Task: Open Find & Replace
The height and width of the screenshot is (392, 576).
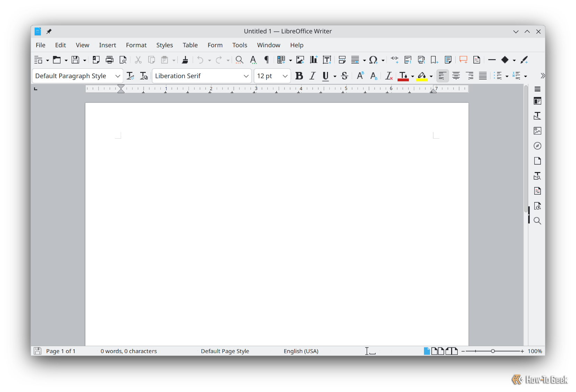Action: (239, 59)
